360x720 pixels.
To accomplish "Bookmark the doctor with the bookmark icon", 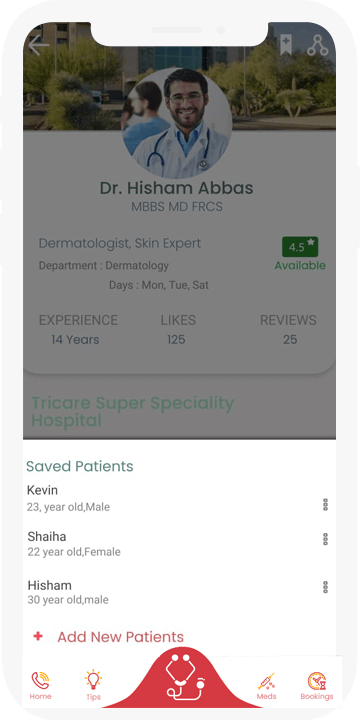I will [x=286, y=45].
